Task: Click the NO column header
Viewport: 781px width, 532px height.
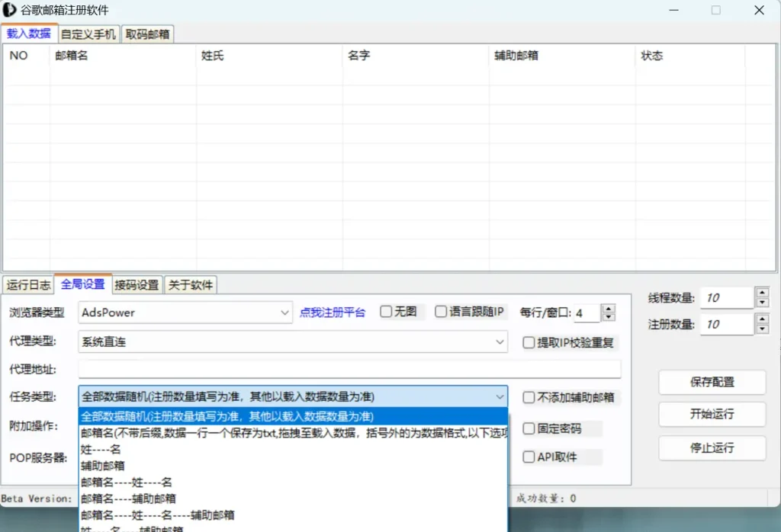Action: pos(27,55)
